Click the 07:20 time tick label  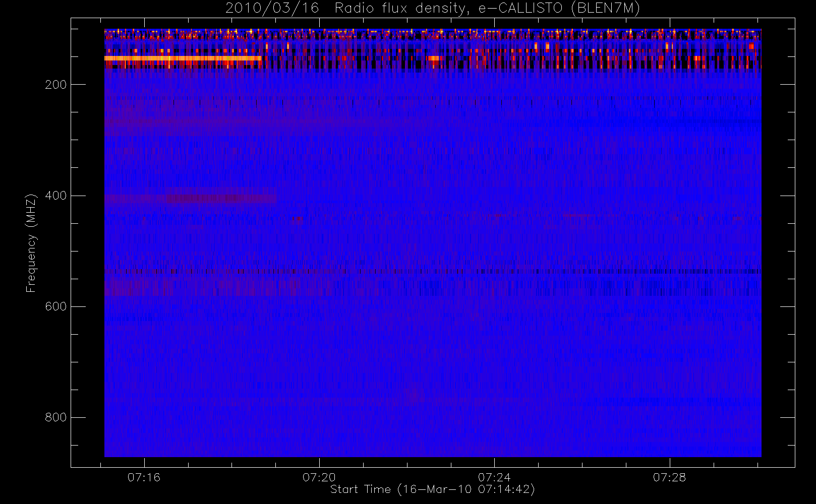point(319,477)
